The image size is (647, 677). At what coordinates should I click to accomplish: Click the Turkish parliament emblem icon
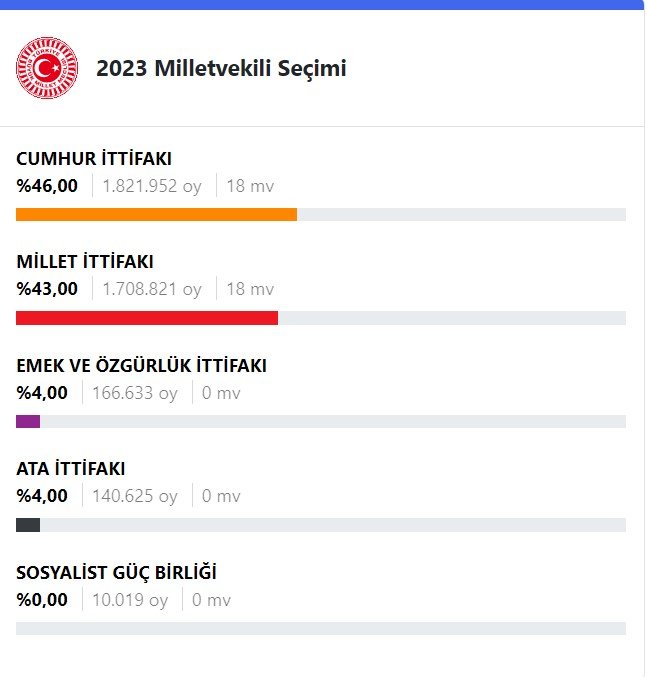point(47,68)
